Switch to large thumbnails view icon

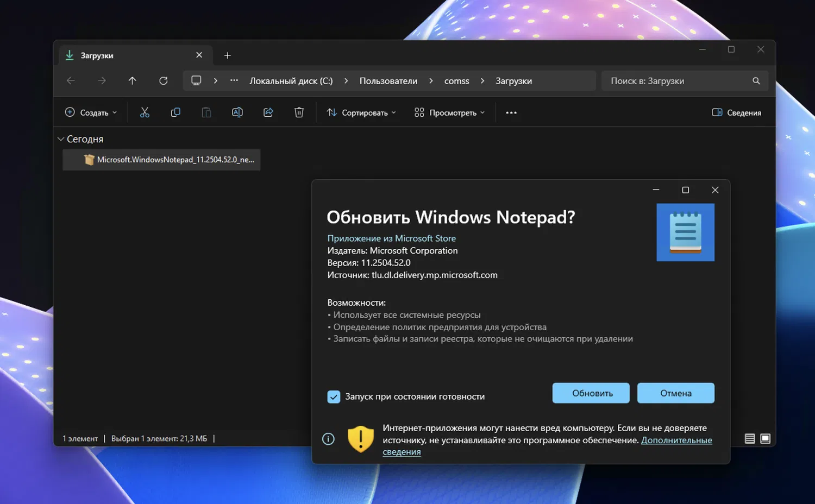pyautogui.click(x=766, y=439)
